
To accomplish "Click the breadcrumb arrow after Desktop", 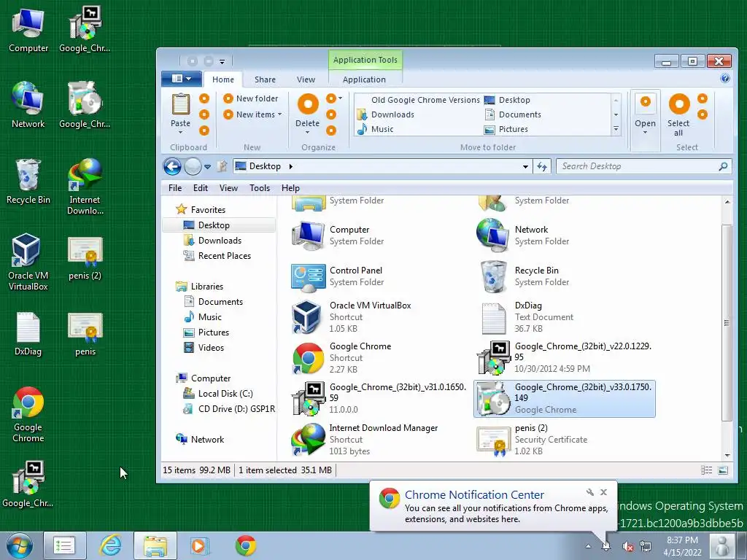I will (290, 166).
